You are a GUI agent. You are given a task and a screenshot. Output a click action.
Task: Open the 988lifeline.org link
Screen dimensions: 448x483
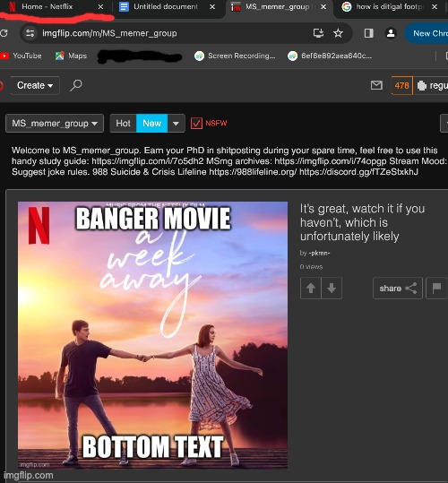coord(253,172)
